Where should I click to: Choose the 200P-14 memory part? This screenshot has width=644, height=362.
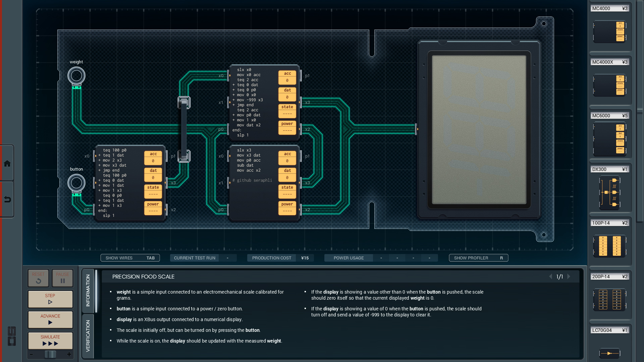pos(609,300)
